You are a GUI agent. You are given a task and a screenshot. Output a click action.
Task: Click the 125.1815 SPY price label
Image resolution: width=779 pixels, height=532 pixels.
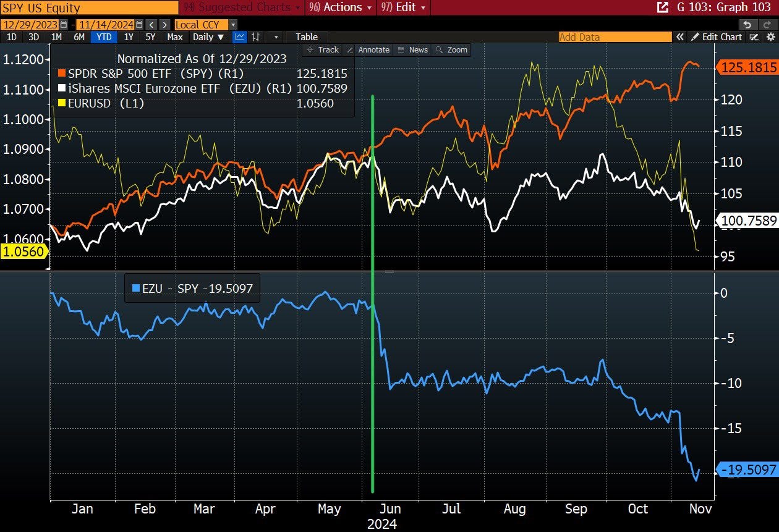click(x=748, y=68)
